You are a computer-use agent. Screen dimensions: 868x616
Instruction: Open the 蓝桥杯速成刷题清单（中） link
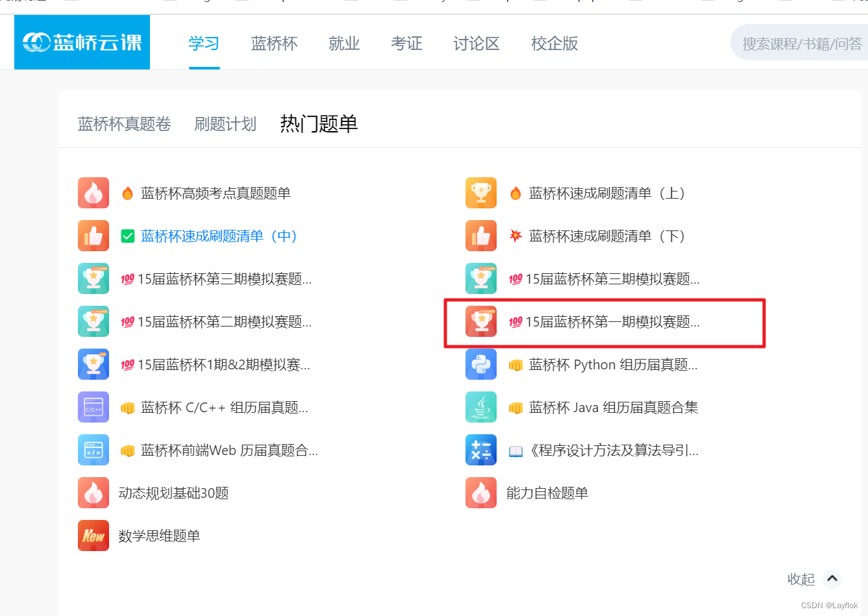click(x=219, y=236)
